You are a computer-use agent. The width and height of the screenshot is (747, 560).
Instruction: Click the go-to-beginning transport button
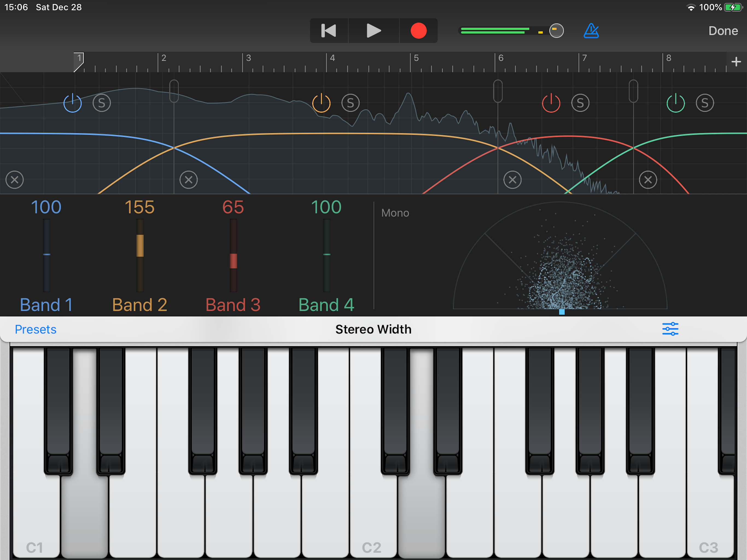pyautogui.click(x=328, y=31)
